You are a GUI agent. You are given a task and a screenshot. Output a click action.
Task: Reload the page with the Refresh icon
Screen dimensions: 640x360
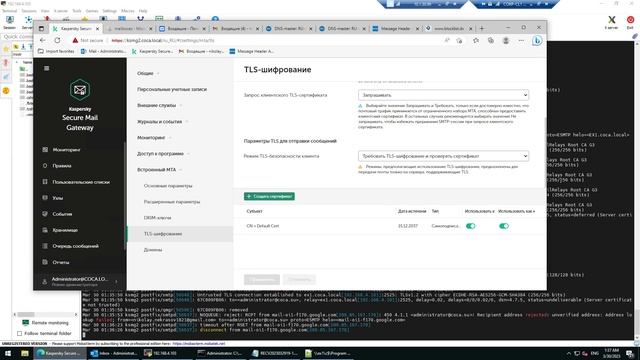[x=57, y=40]
